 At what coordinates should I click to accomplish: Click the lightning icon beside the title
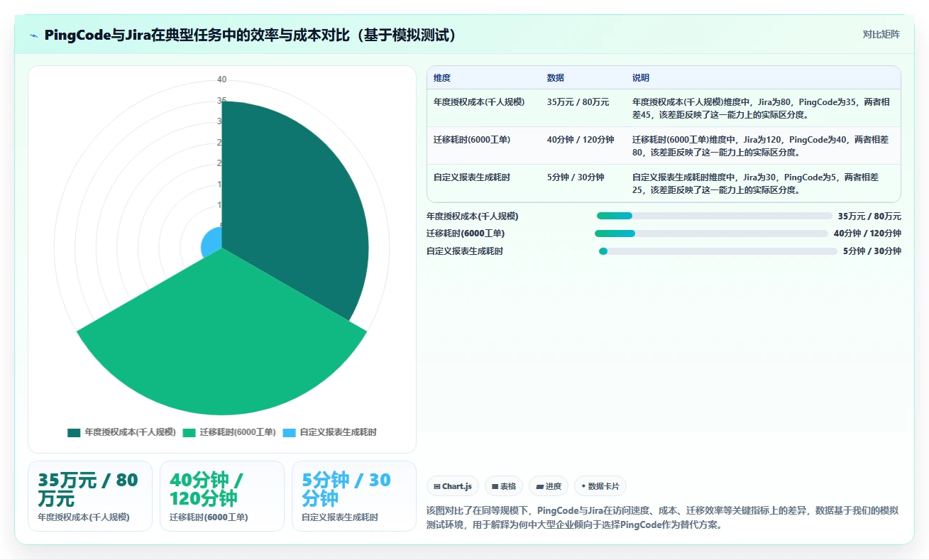(34, 35)
